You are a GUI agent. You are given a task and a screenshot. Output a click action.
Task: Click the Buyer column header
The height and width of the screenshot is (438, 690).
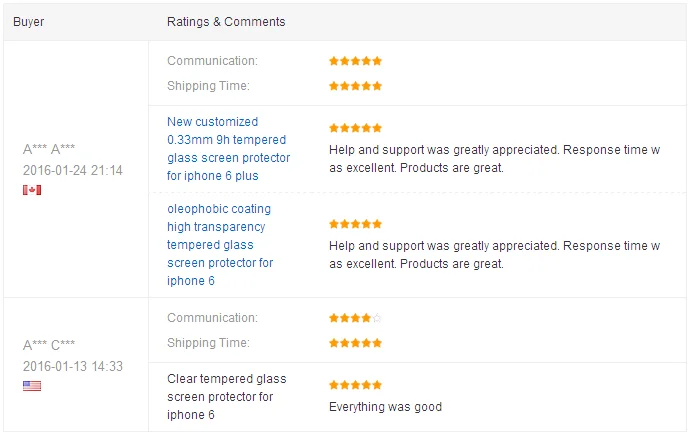coord(29,22)
